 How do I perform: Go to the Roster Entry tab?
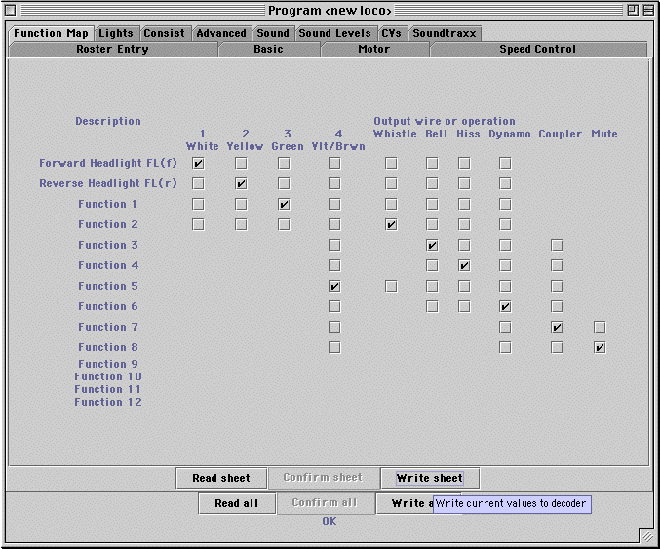click(112, 50)
